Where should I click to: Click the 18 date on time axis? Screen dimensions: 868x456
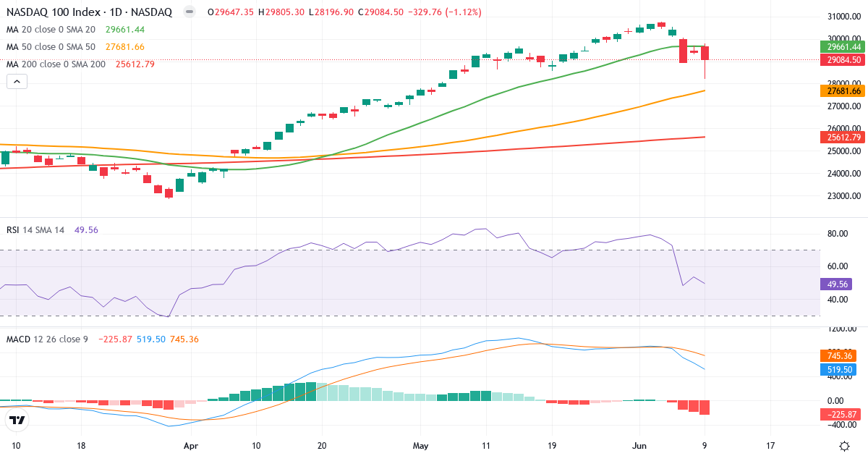point(81,446)
